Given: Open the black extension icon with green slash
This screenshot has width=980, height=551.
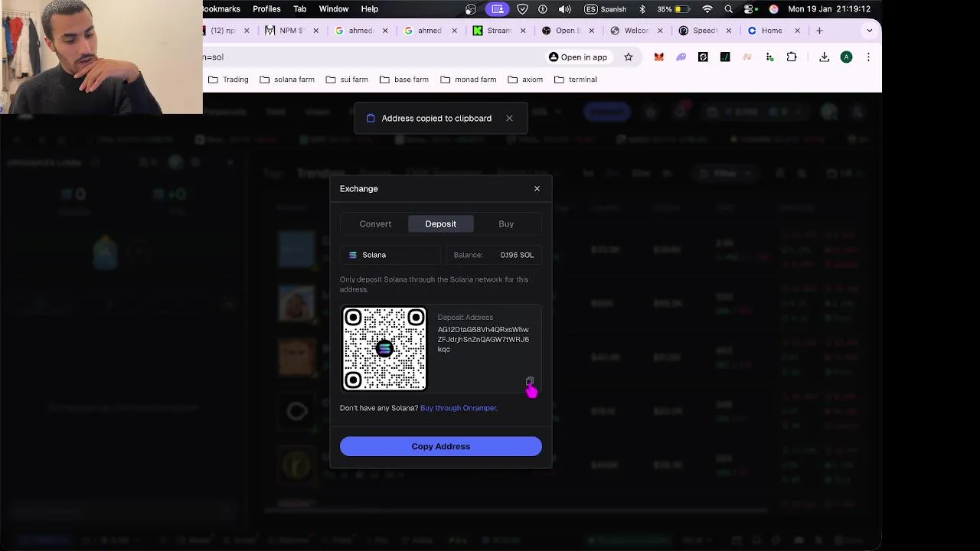Looking at the screenshot, I should click(725, 57).
